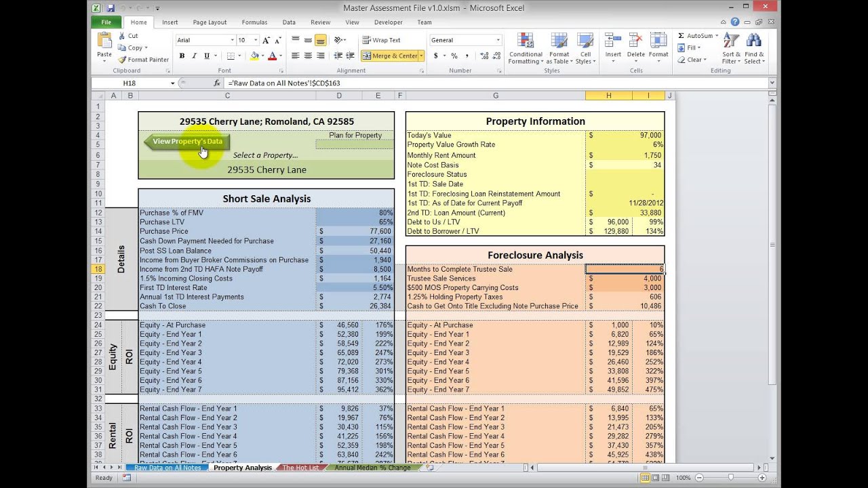Click the zoom slider in status bar
Image resolution: width=868 pixels, height=488 pixels.
[730, 478]
